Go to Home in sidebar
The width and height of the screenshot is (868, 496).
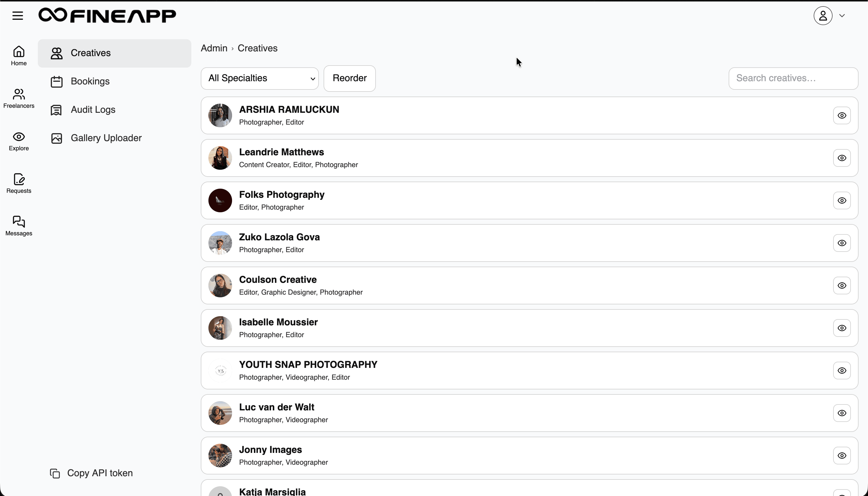(x=19, y=56)
